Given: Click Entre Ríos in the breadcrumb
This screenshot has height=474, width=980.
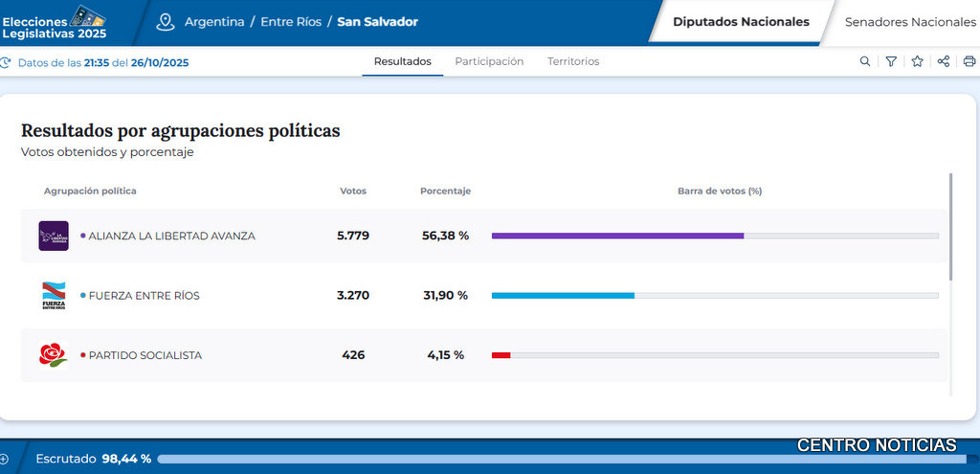Looking at the screenshot, I should click(291, 22).
